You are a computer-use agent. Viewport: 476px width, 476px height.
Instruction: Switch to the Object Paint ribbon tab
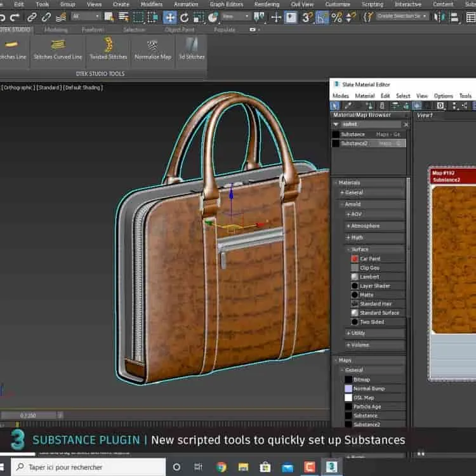coord(180,30)
